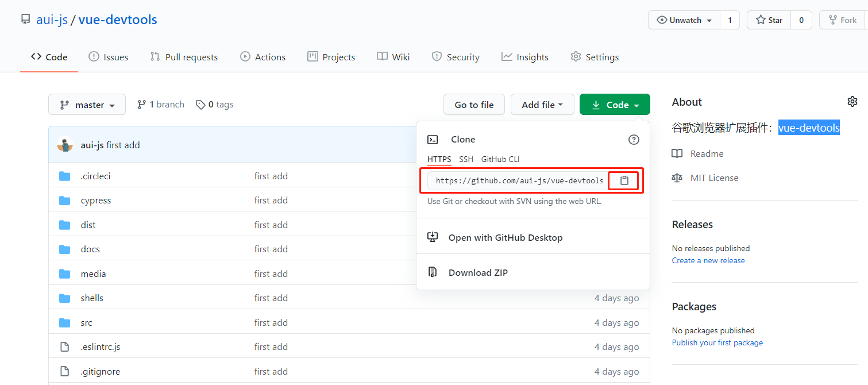Open vue-devtools repository title link

[118, 20]
